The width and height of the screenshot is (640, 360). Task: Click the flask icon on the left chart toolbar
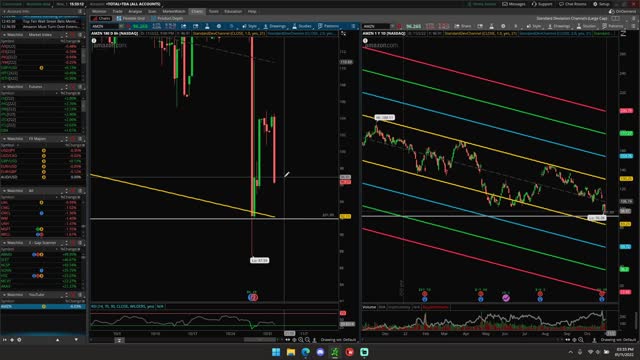[207, 26]
